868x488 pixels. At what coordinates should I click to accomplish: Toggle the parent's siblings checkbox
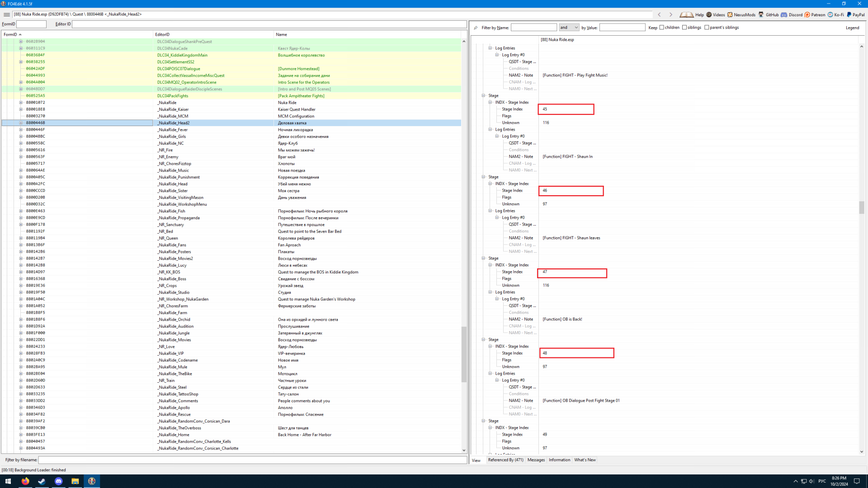click(707, 28)
